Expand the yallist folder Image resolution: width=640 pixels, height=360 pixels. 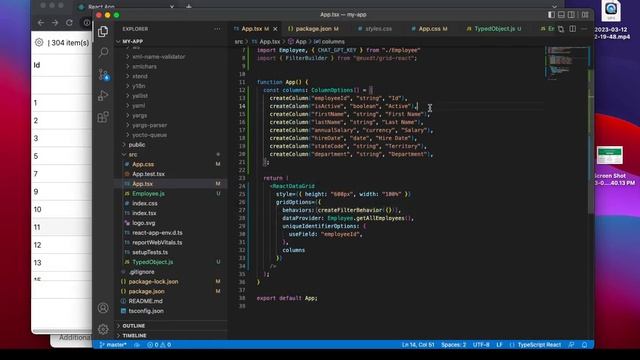(x=140, y=96)
